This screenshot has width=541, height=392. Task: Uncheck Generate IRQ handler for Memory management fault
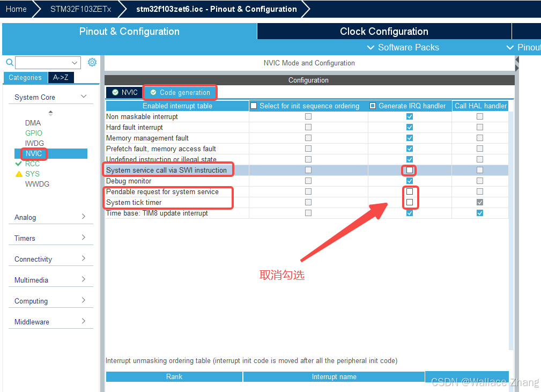410,138
